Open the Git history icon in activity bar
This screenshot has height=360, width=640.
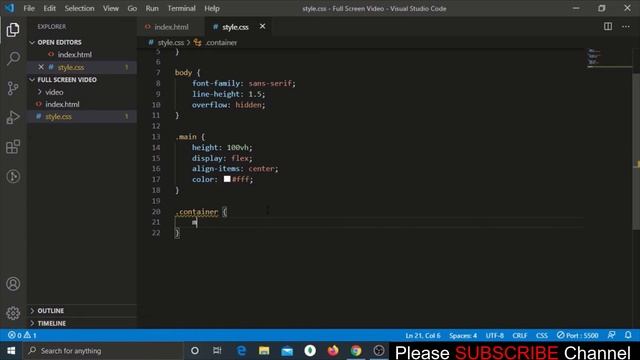click(13, 176)
